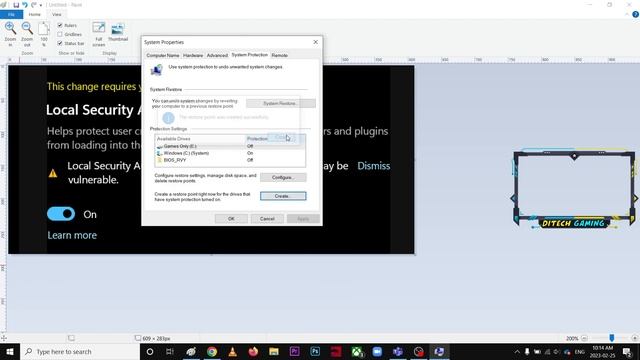Open quick access toolbar customize arrow

tap(41, 5)
